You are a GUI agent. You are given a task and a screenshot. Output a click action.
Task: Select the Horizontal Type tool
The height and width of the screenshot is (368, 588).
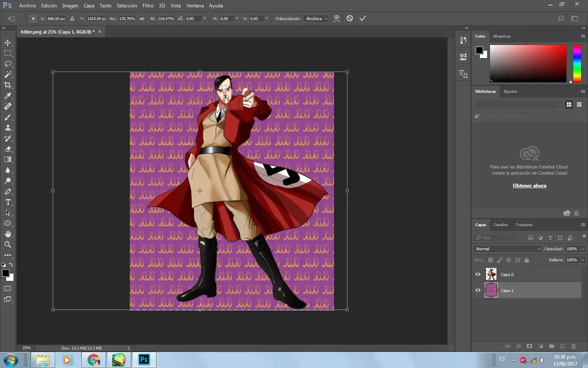(8, 202)
